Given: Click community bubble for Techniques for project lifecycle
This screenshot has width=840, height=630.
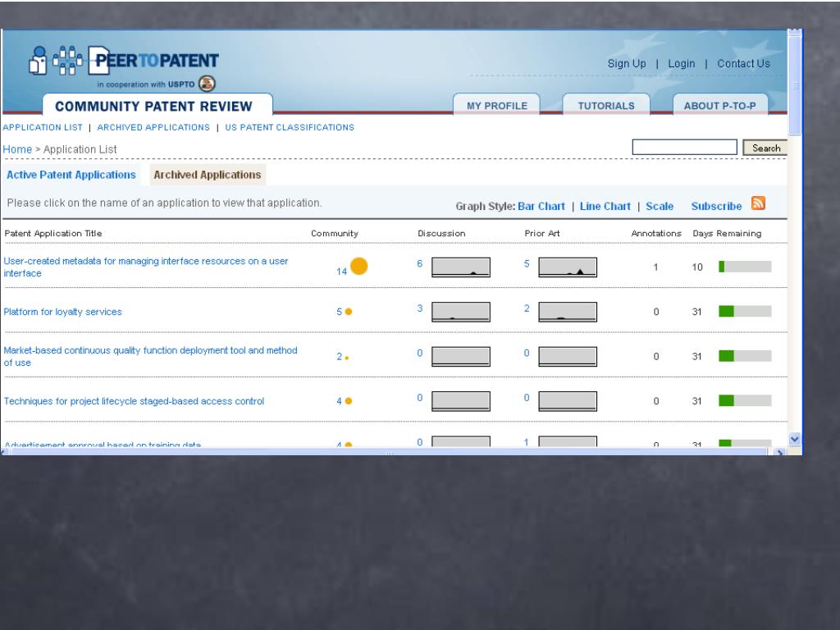Looking at the screenshot, I should click(x=348, y=400).
